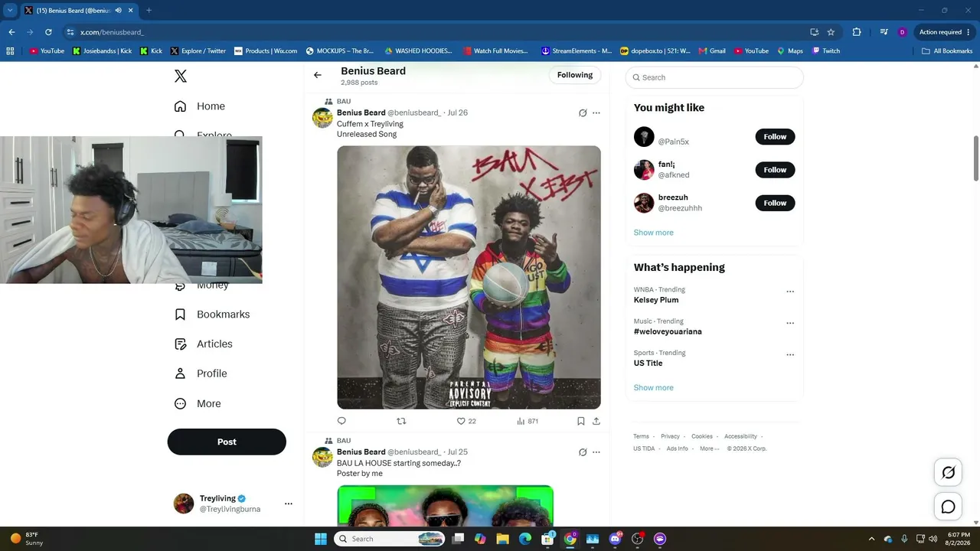The height and width of the screenshot is (551, 980).
Task: Click the X logo in the sidebar
Action: pyautogui.click(x=181, y=76)
